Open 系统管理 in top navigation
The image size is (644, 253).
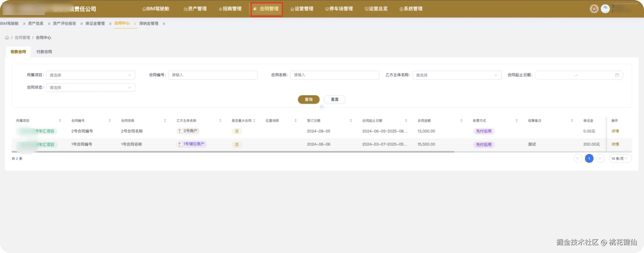[411, 9]
